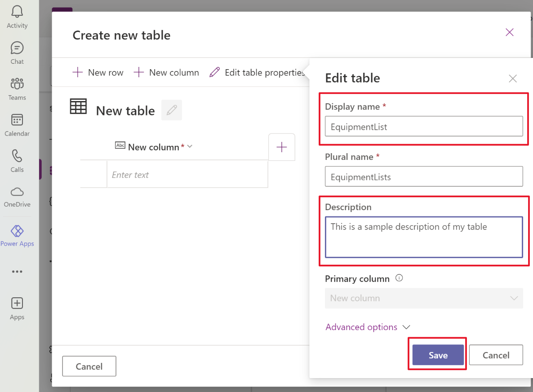Image resolution: width=533 pixels, height=392 pixels.
Task: Click New row in the toolbar
Action: tap(98, 72)
